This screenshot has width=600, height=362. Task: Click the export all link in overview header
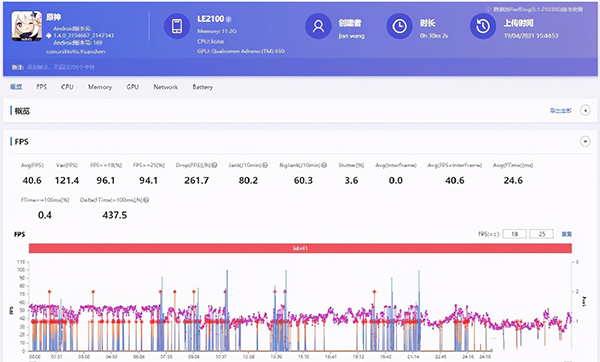point(561,111)
